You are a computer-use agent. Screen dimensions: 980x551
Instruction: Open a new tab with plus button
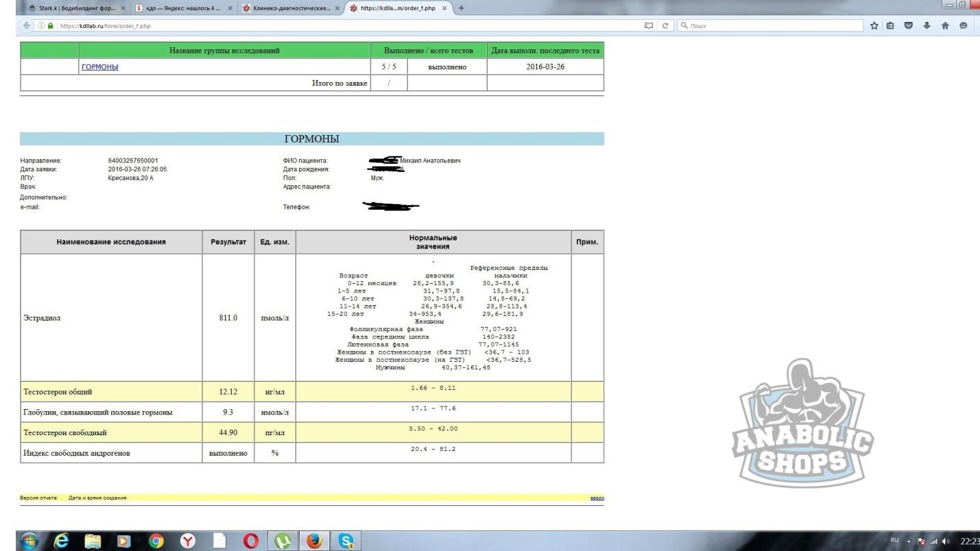tap(461, 8)
